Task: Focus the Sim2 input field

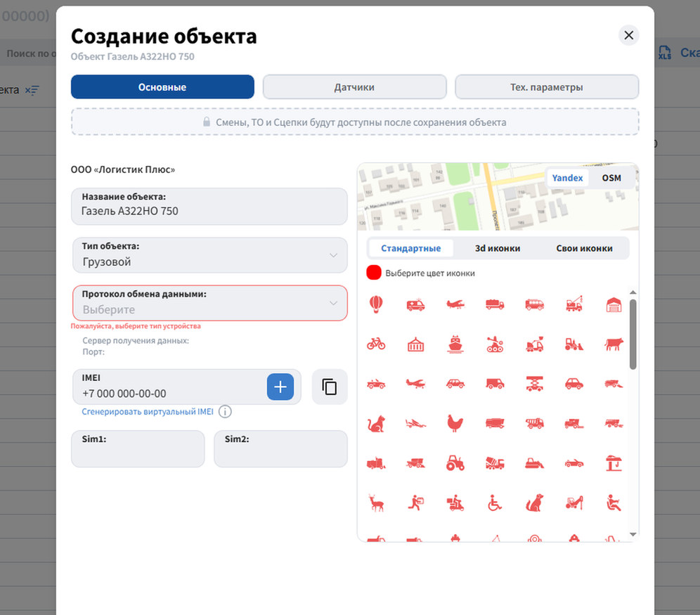Action: pyautogui.click(x=281, y=449)
